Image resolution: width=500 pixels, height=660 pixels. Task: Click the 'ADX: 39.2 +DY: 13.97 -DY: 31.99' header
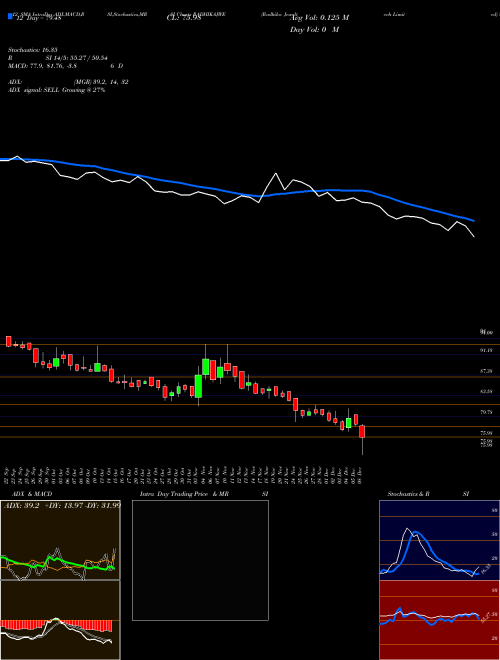62,506
